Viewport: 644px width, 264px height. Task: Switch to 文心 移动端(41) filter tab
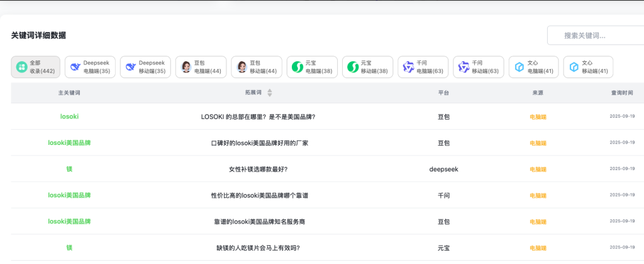click(x=588, y=67)
